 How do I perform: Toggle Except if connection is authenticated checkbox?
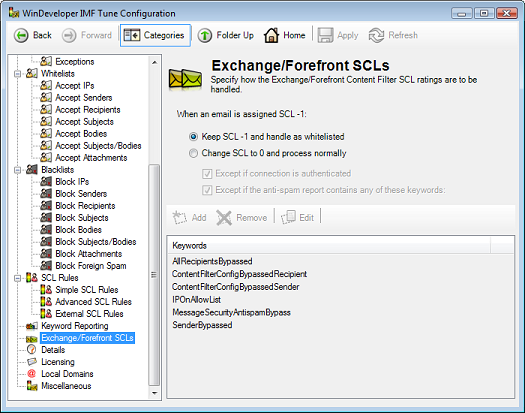tap(207, 174)
